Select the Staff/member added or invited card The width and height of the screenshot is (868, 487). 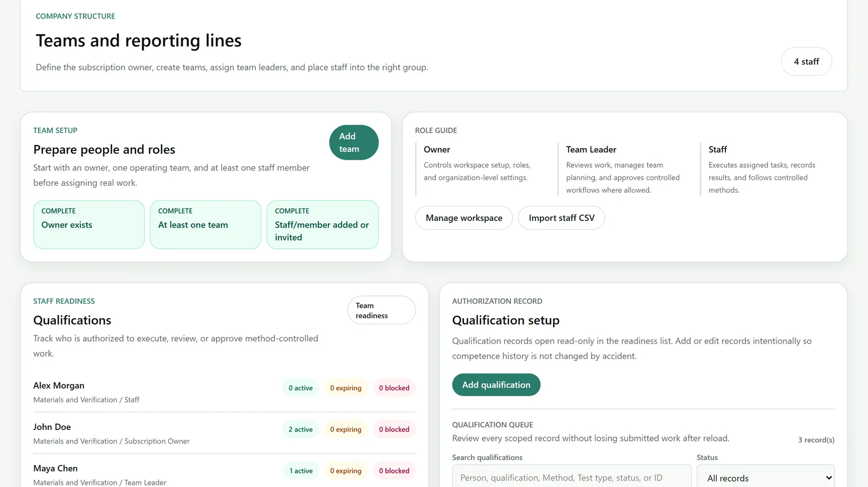[322, 225]
